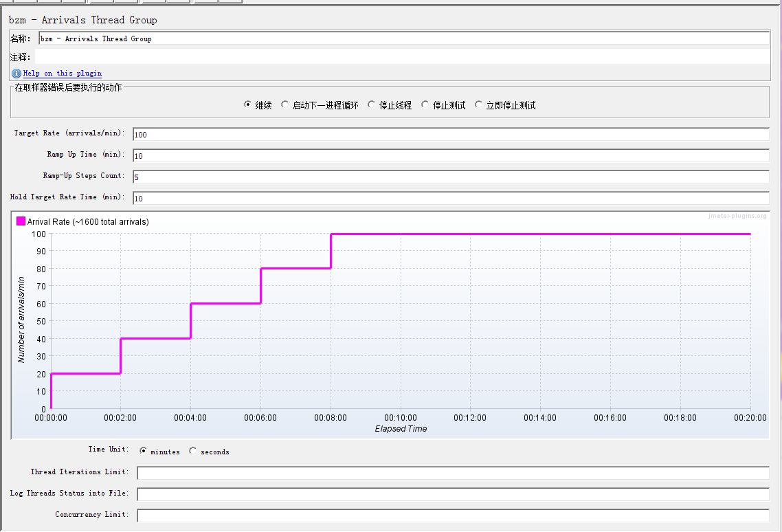Open the Help on this plugin link
This screenshot has height=532, width=782.
[63, 74]
